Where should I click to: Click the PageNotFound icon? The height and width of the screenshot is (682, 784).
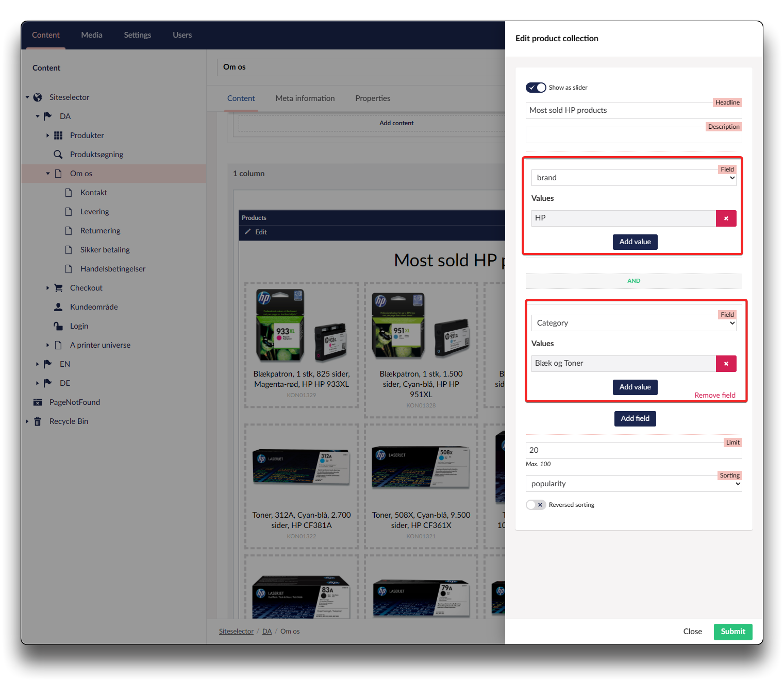38,402
